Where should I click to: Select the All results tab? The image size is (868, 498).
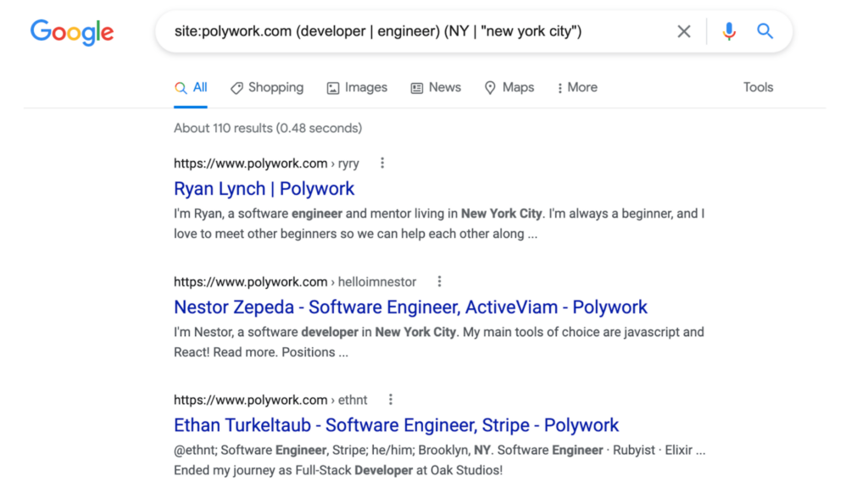point(191,87)
